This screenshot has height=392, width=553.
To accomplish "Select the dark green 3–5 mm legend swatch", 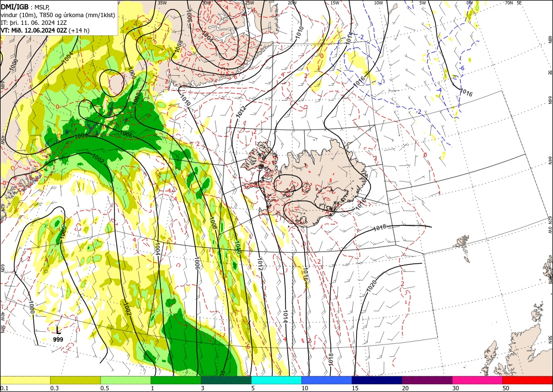I will pyautogui.click(x=226, y=380).
